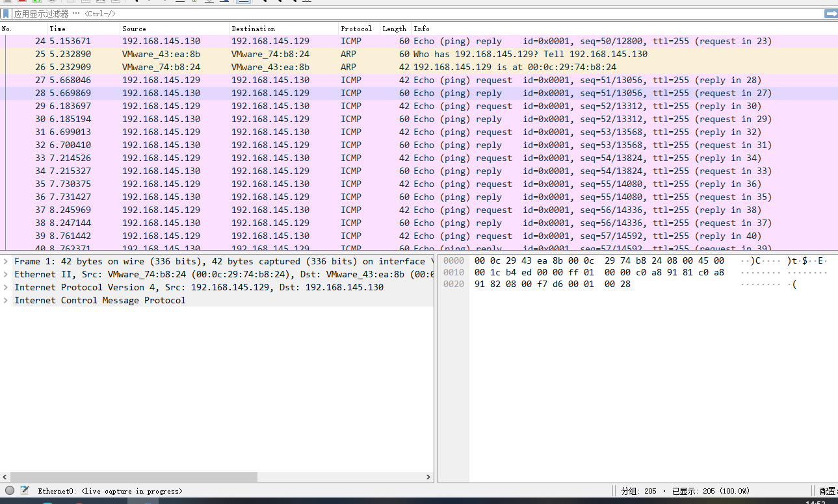Sort by the Info column header
Screen dimensions: 838x504
pos(624,29)
